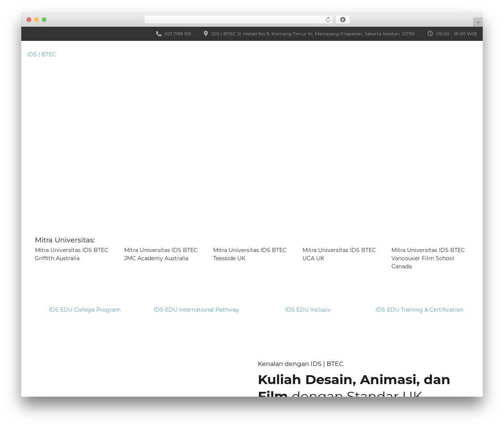
Task: Add a new browser tab
Action: [478, 22]
